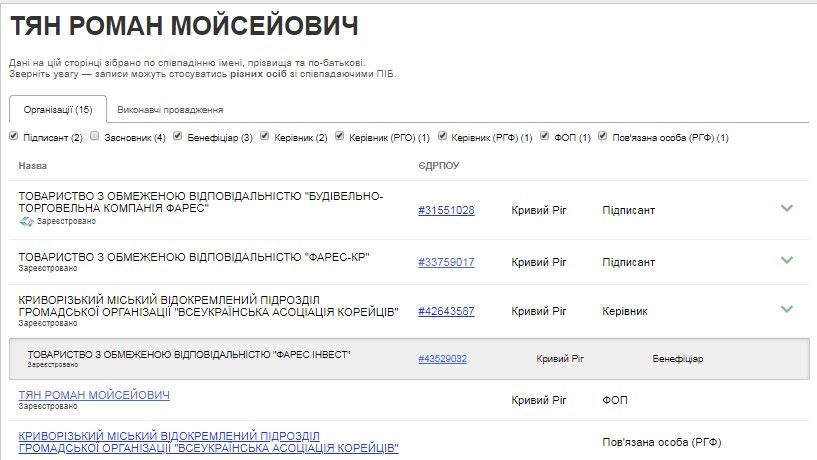817x460 pixels.
Task: Follow the #33759017 registry code link
Action: [446, 262]
